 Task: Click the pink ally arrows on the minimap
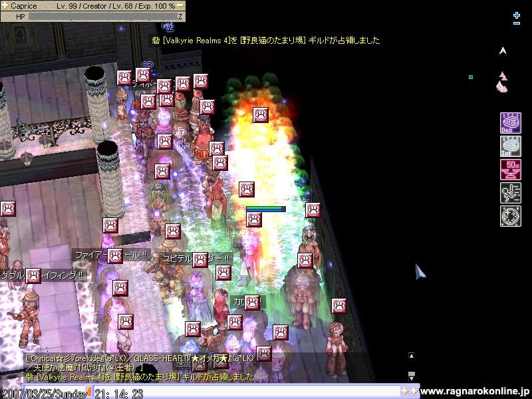pos(502,82)
